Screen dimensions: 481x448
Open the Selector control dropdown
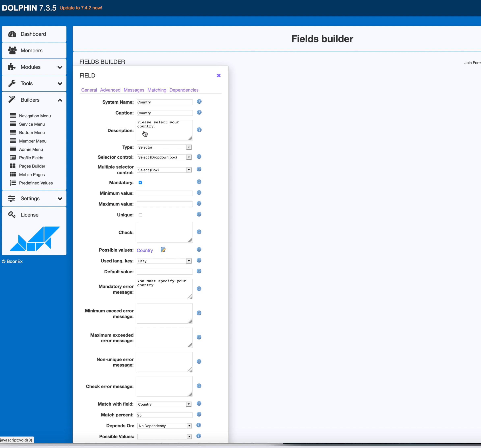tap(164, 157)
